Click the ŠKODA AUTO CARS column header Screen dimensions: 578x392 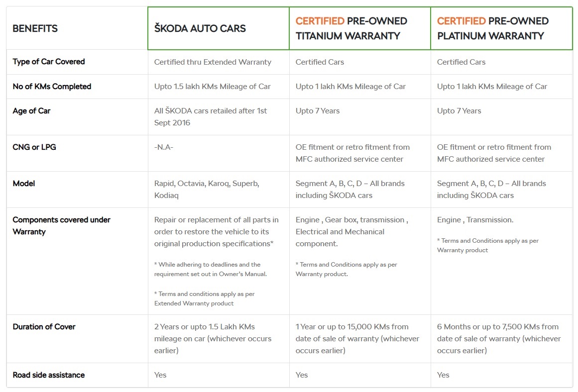[x=200, y=28]
